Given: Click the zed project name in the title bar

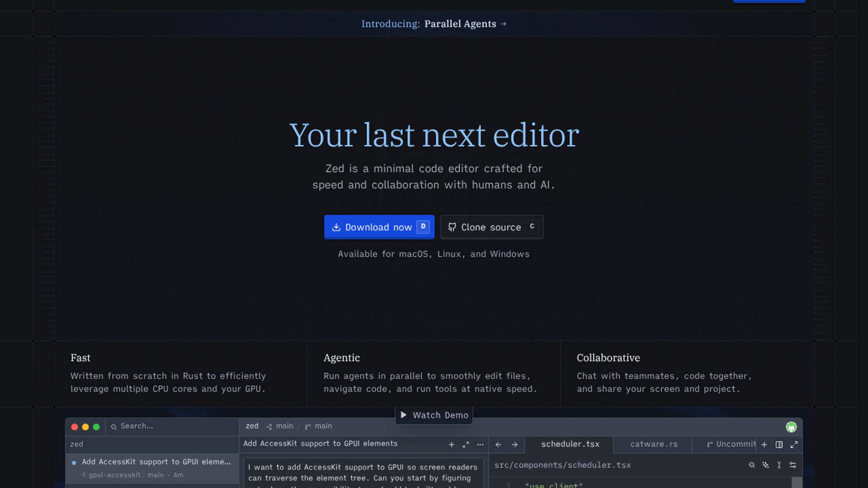Looking at the screenshot, I should (x=252, y=426).
